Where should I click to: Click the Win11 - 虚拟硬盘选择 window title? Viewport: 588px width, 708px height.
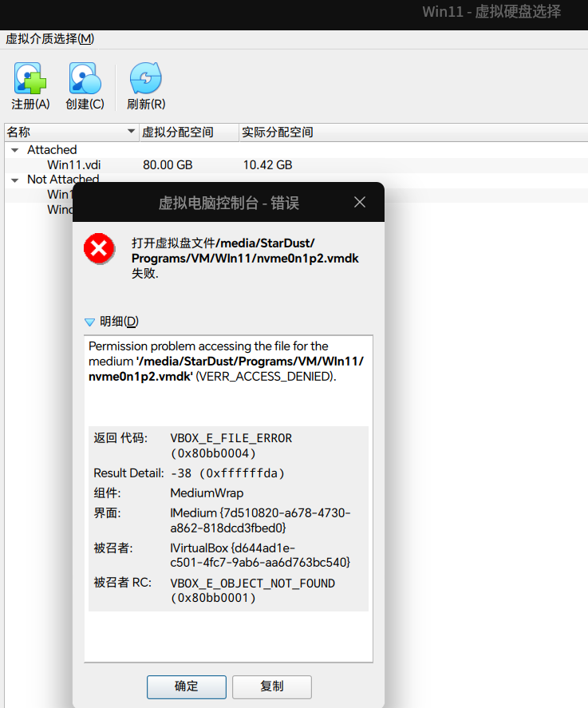click(x=491, y=12)
